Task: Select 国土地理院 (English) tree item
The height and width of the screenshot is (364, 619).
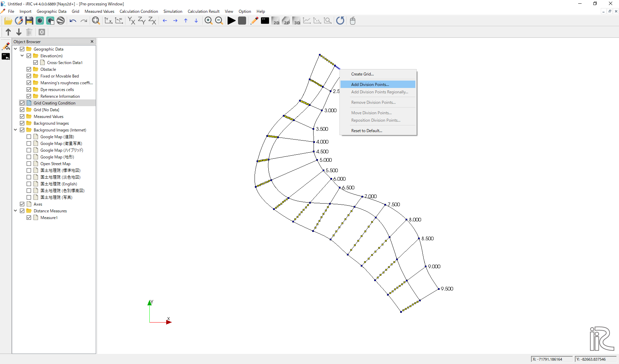Action: pos(59,184)
